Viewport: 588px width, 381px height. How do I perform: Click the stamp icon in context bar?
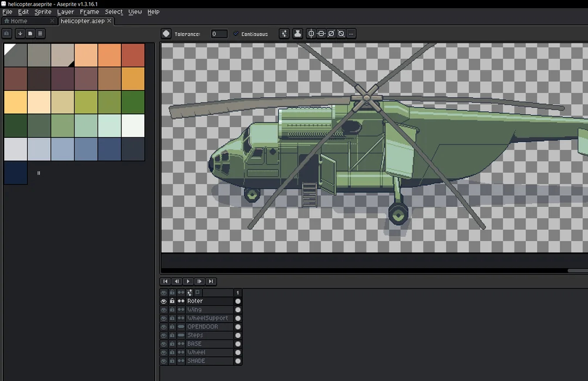pyautogui.click(x=297, y=34)
